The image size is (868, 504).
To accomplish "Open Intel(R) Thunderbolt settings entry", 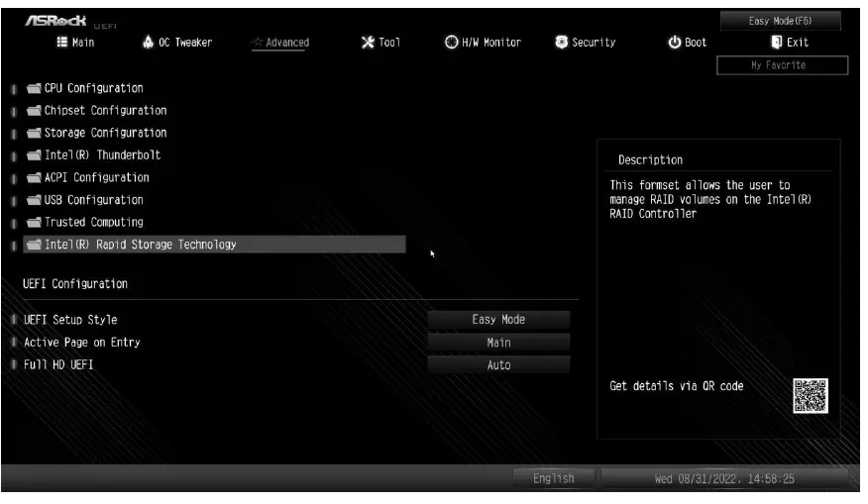I will pos(101,155).
